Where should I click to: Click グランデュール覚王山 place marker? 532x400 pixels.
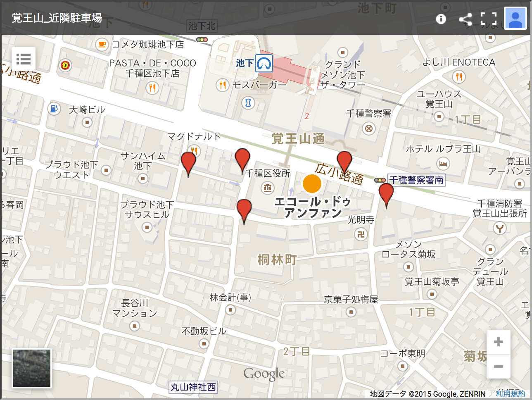490,249
